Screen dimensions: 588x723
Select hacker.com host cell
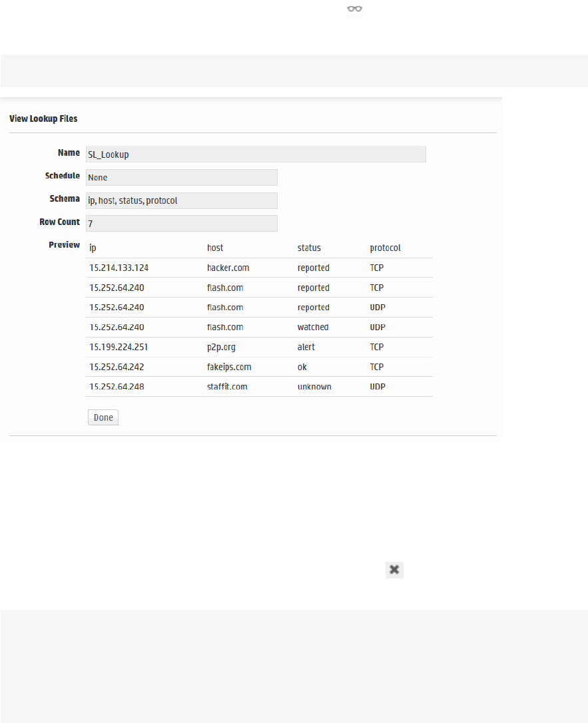[228, 268]
